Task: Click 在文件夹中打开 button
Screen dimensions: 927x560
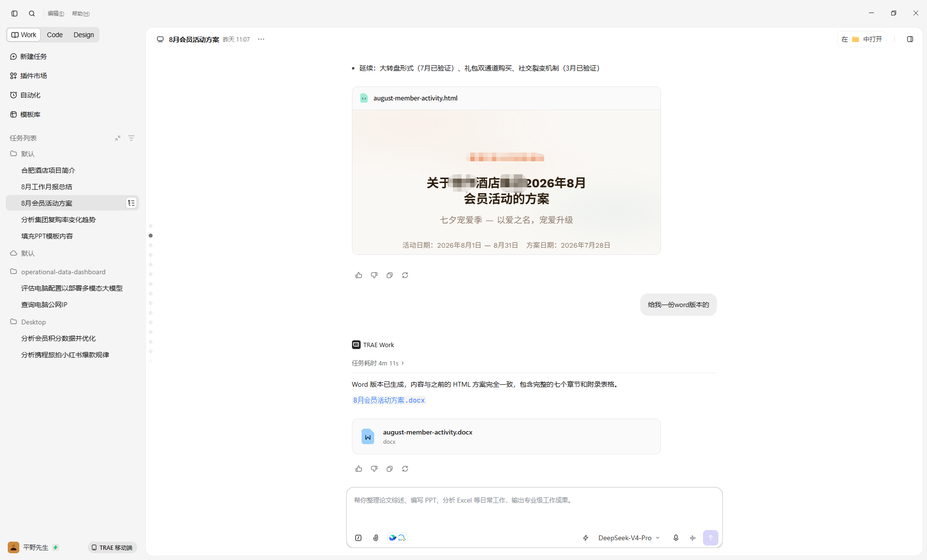Action: tap(862, 39)
